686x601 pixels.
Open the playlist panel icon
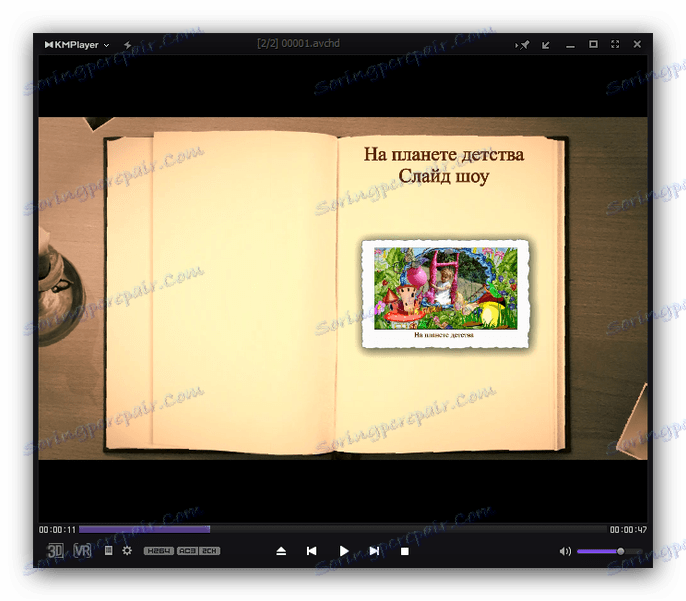tap(108, 550)
